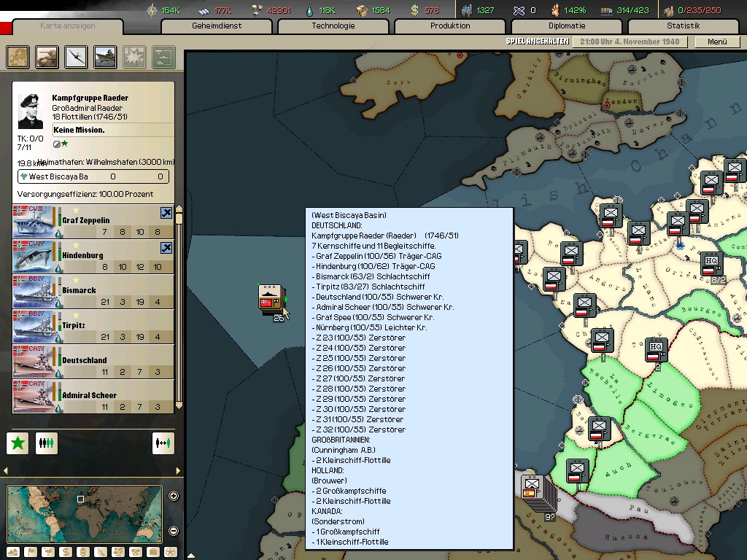The height and width of the screenshot is (560, 747).
Task: Collapse the left panel with the left arrow
Action: [7, 470]
